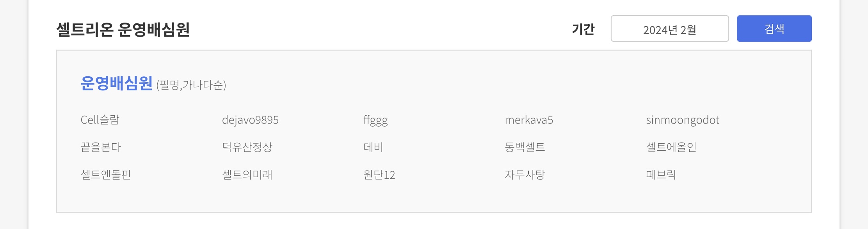Screen dimensions: 868x229
Task: Select the member name 동백셀트
Action: pos(525,147)
